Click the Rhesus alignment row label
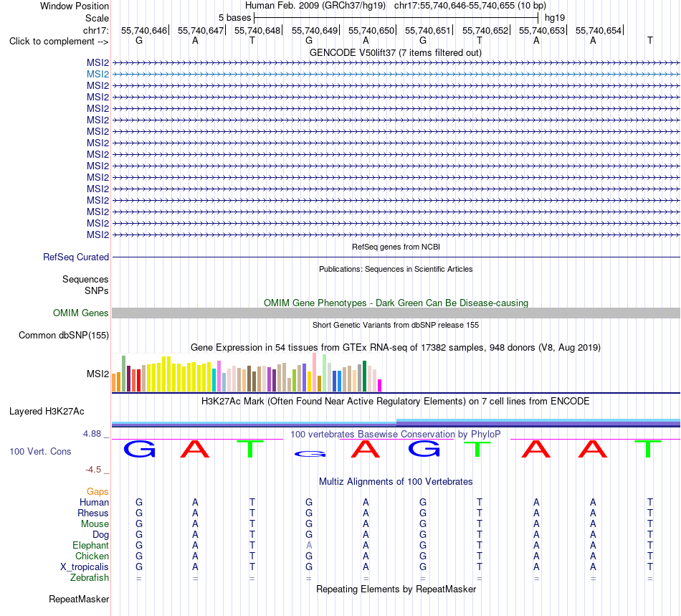 tap(93, 513)
